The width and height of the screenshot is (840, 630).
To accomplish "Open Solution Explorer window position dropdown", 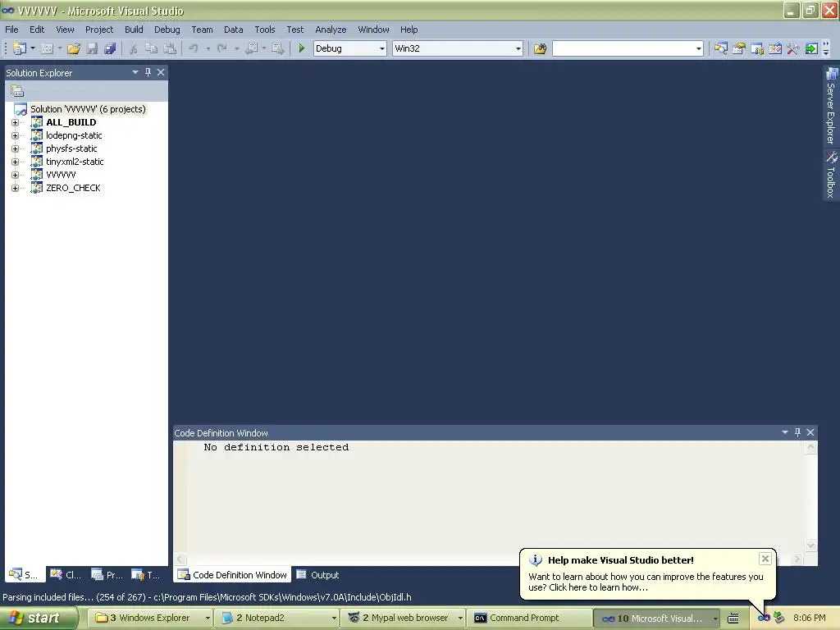I will (x=135, y=72).
